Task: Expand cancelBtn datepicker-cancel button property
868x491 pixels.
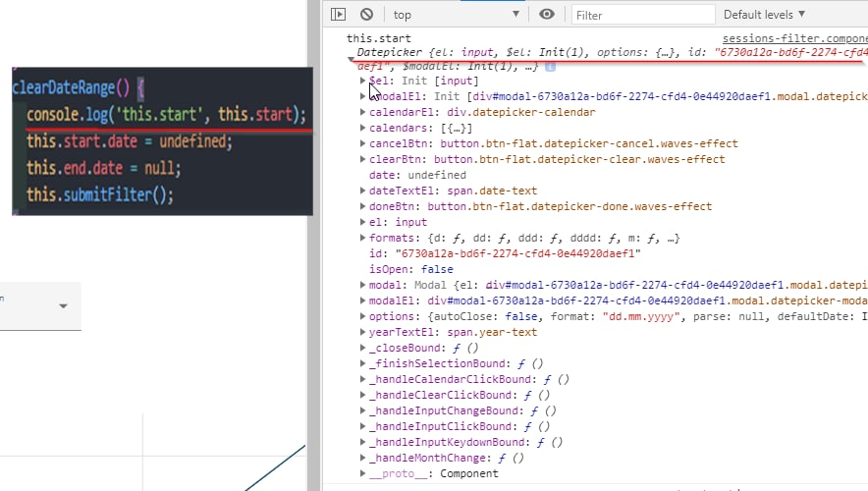Action: coord(362,143)
